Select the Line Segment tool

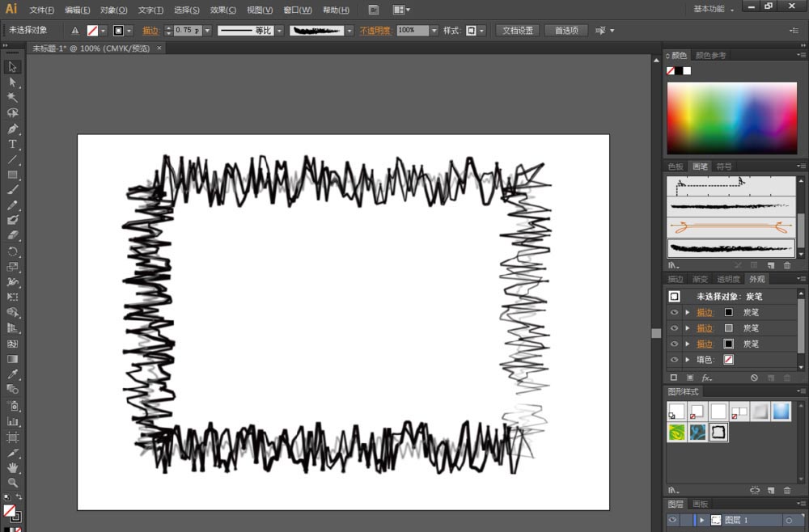pos(12,159)
